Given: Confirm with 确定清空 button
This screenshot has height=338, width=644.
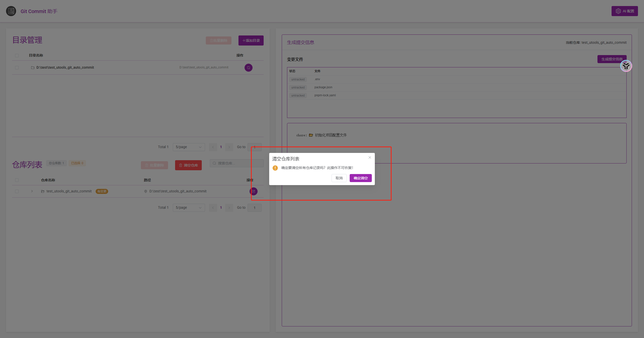Looking at the screenshot, I should (x=360, y=178).
